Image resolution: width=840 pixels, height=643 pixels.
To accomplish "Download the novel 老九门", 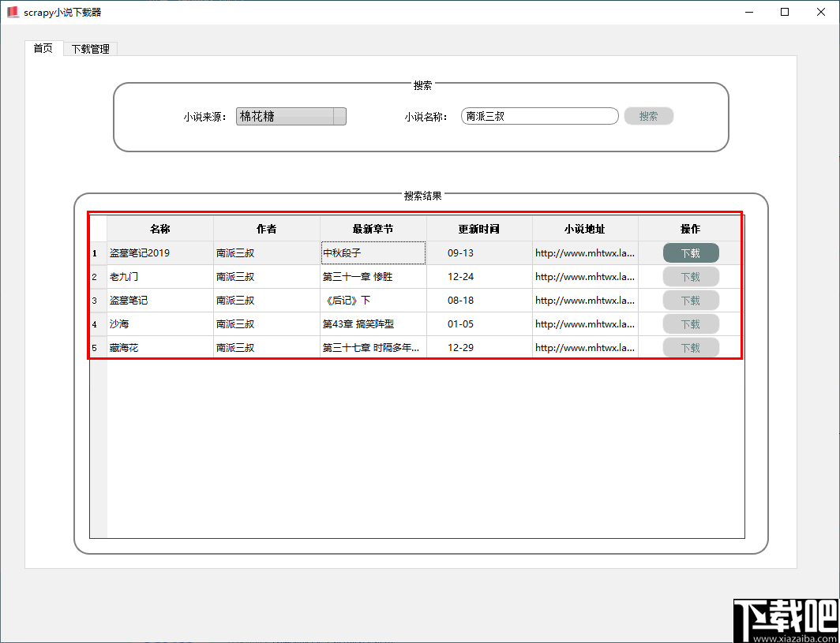I will tap(690, 276).
